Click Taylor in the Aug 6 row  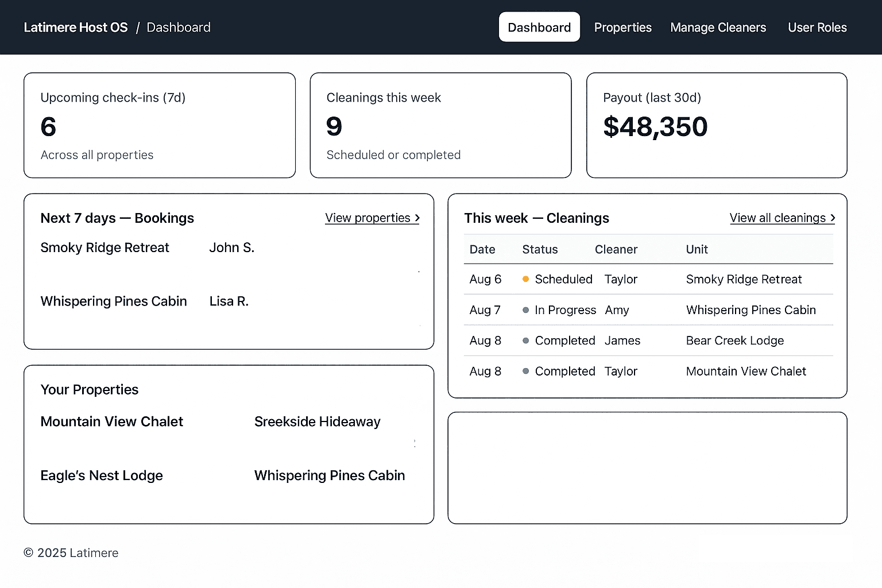point(621,279)
